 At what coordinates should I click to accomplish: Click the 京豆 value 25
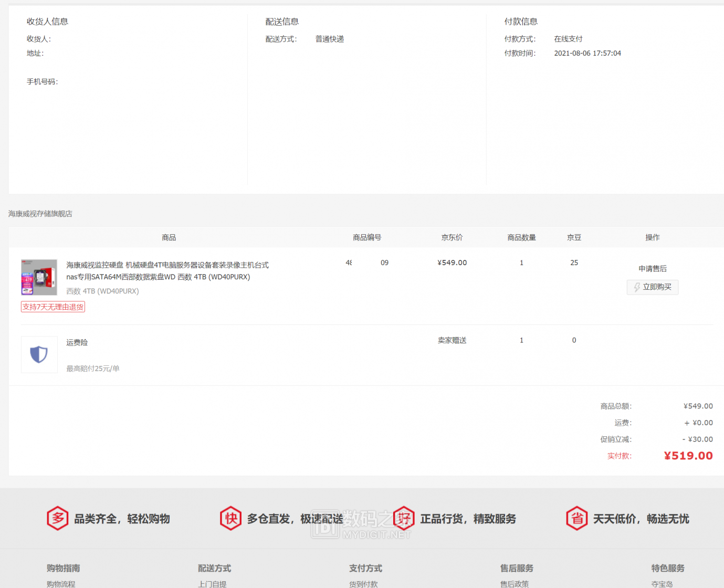coord(574,262)
